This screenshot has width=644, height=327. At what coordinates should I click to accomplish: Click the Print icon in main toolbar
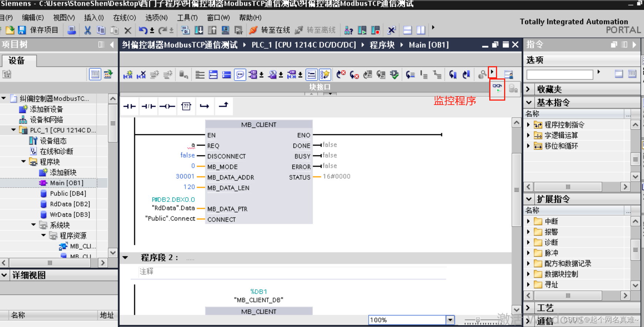72,30
